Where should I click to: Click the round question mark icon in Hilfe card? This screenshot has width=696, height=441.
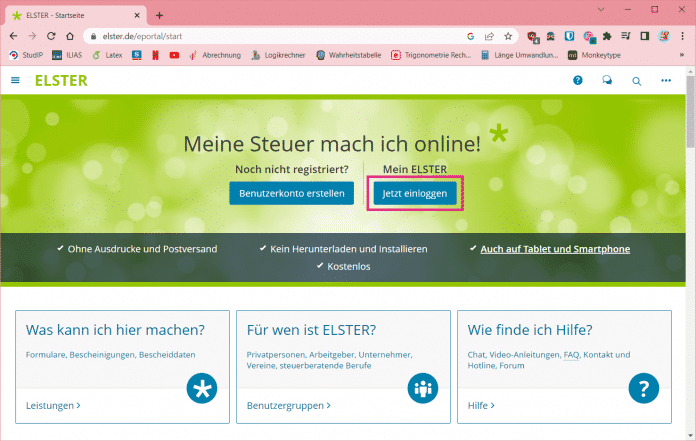tap(644, 388)
